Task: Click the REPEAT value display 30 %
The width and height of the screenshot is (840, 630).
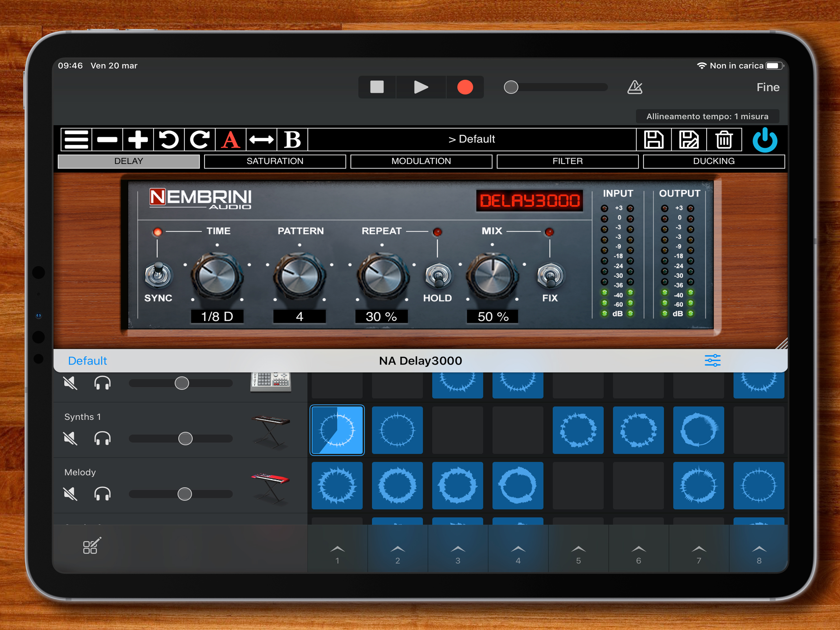Action: [381, 316]
